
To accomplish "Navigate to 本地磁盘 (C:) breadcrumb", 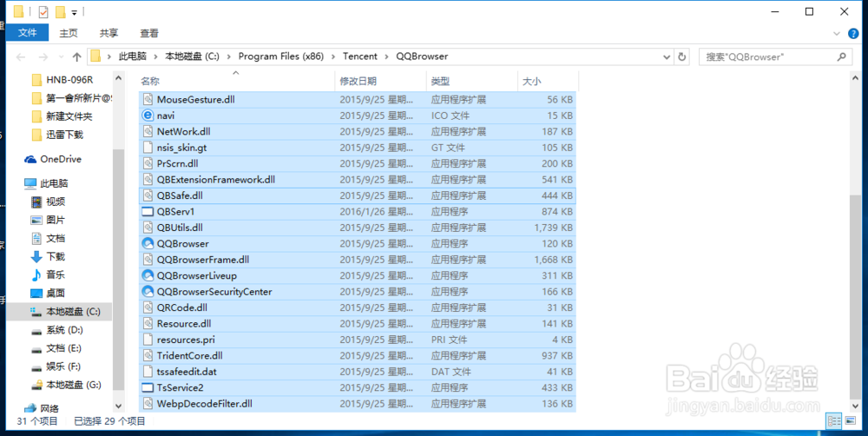I will coord(192,56).
